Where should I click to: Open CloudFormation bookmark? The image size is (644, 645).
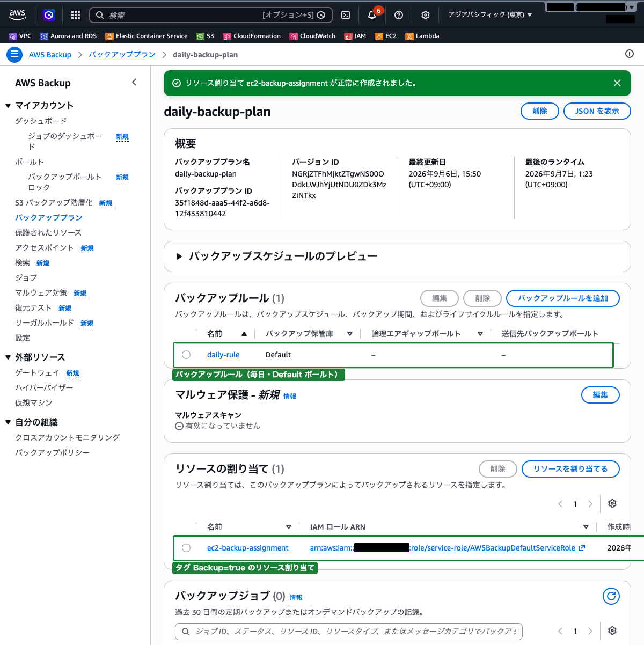(252, 36)
